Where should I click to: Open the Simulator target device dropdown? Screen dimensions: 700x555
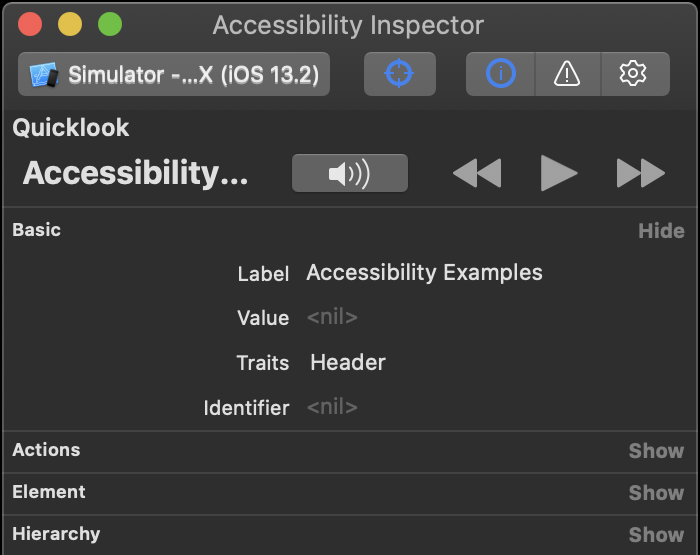click(x=174, y=74)
